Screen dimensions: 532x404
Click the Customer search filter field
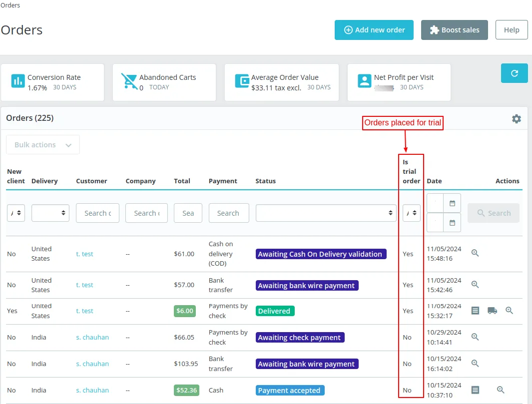(x=97, y=213)
